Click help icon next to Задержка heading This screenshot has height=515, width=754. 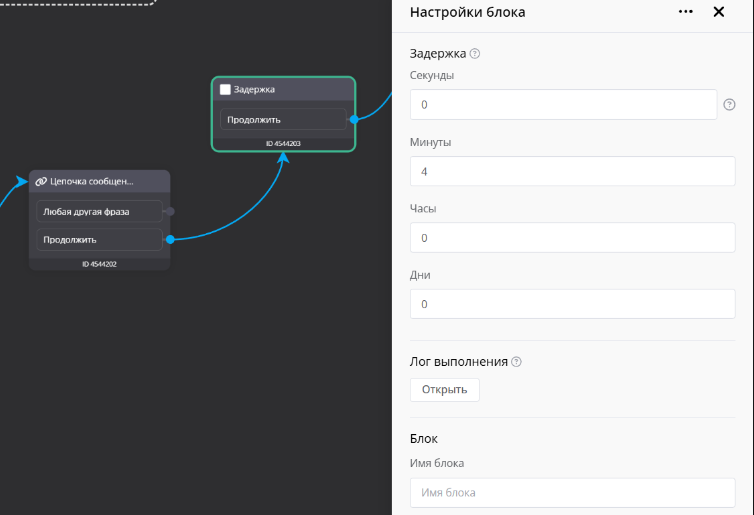475,54
